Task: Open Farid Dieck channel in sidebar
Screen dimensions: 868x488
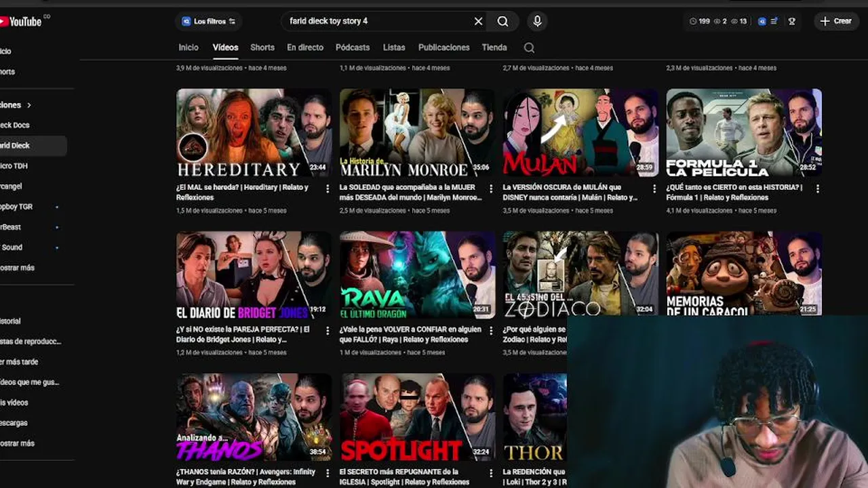Action: click(33, 146)
